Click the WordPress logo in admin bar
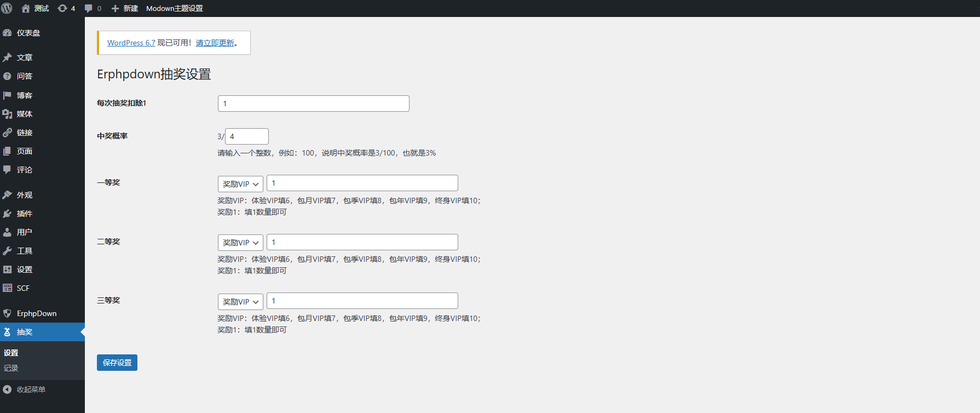The height and width of the screenshot is (413, 980). (7, 8)
